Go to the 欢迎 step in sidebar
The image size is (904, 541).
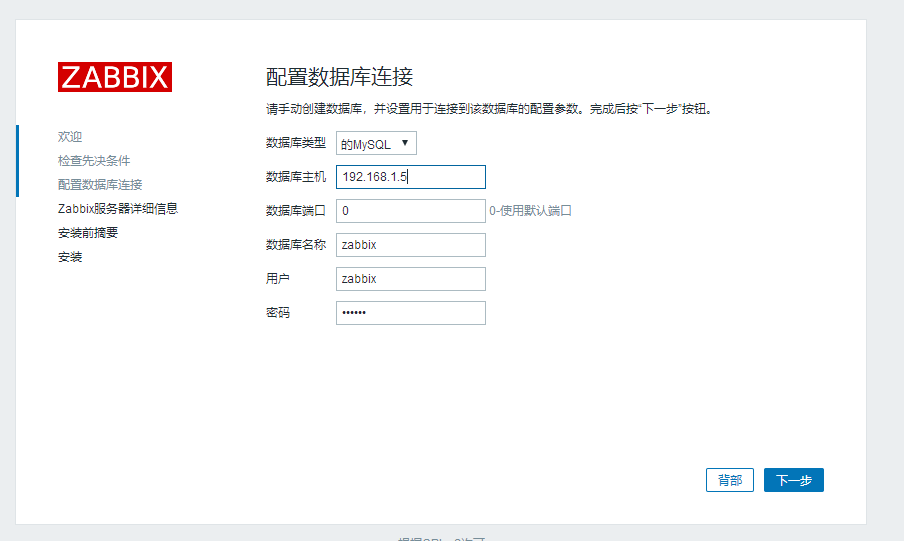(70, 136)
